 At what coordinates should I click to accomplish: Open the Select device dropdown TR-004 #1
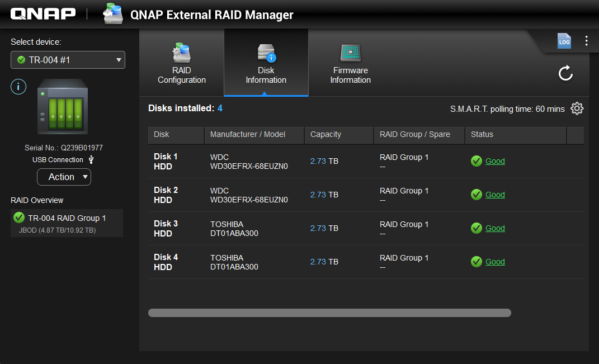68,60
